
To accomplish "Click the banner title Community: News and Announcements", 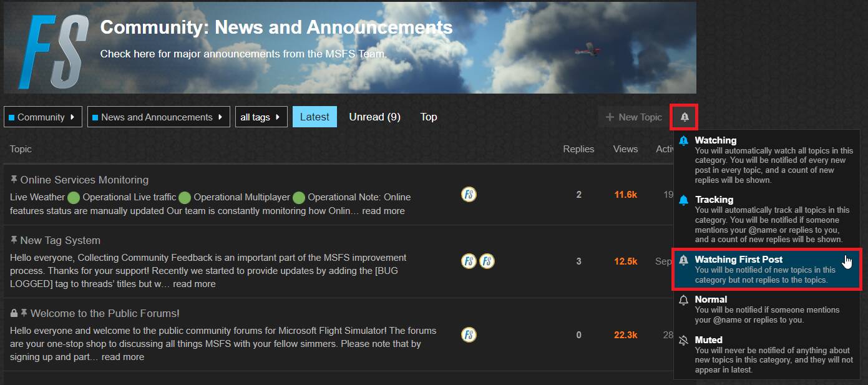I will pyautogui.click(x=276, y=27).
